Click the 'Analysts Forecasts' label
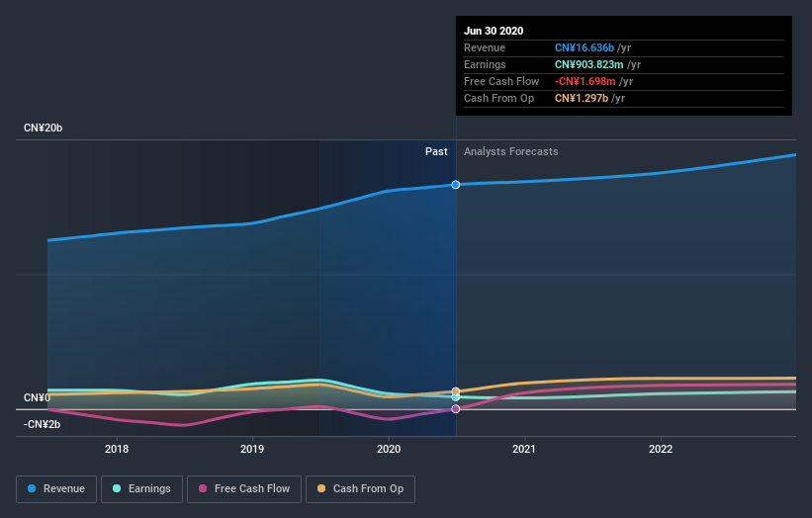Screen dimensions: 812x518 [x=511, y=151]
